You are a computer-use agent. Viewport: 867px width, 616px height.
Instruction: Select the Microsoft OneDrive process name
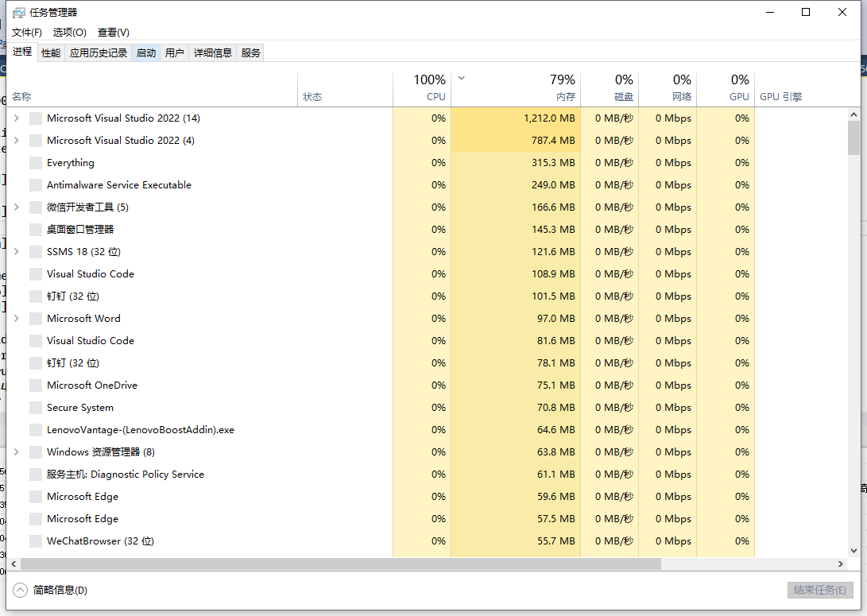(92, 385)
